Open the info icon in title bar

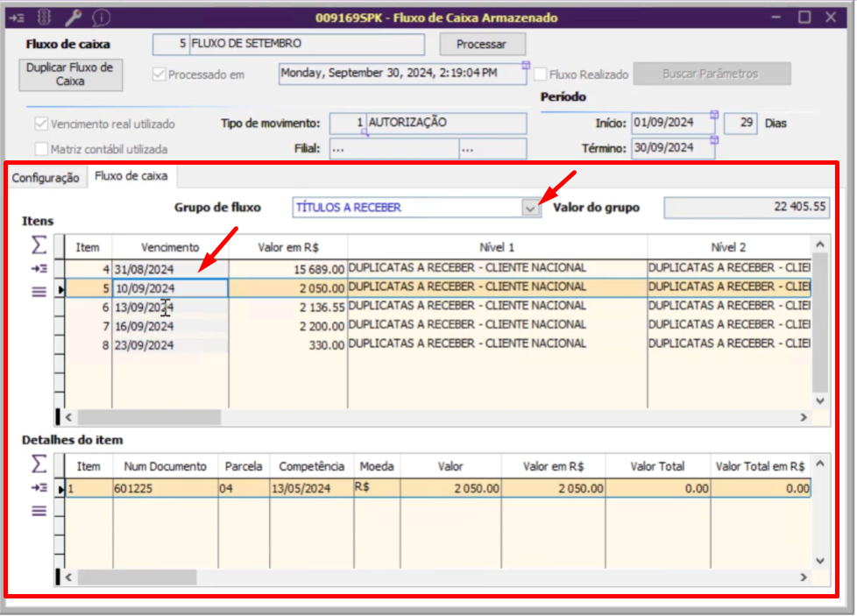(x=101, y=18)
